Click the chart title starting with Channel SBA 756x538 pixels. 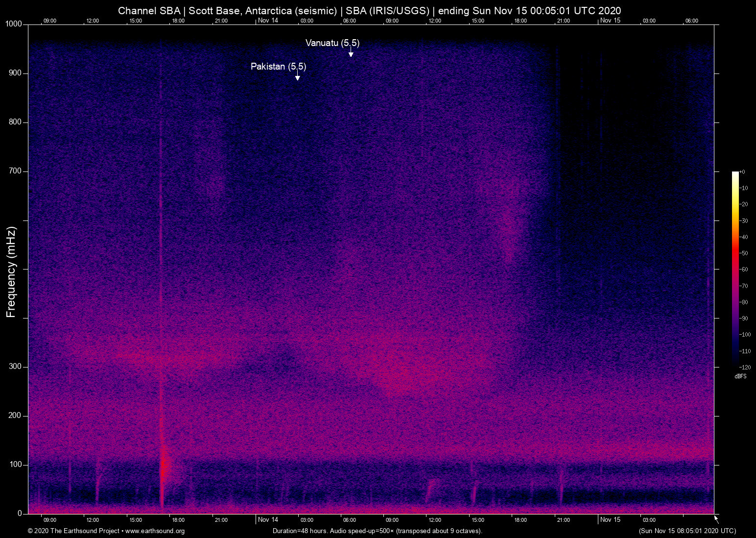[369, 11]
